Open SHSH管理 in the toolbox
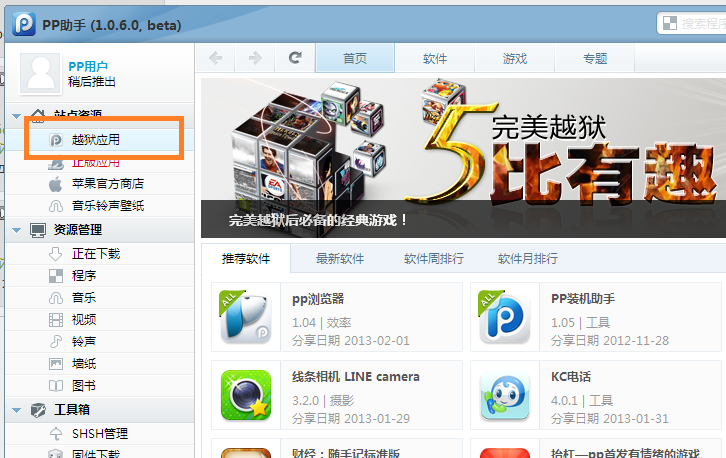The image size is (726, 458). pos(100,434)
